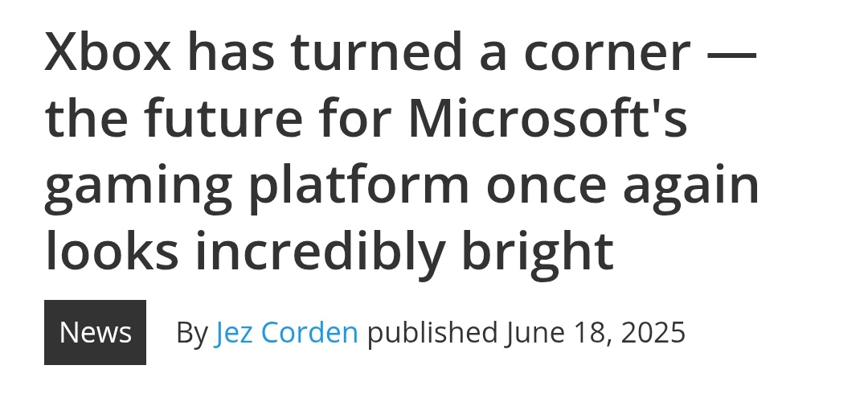The image size is (868, 394).
Task: Click the published date June 18, 2025
Action: 596,332
